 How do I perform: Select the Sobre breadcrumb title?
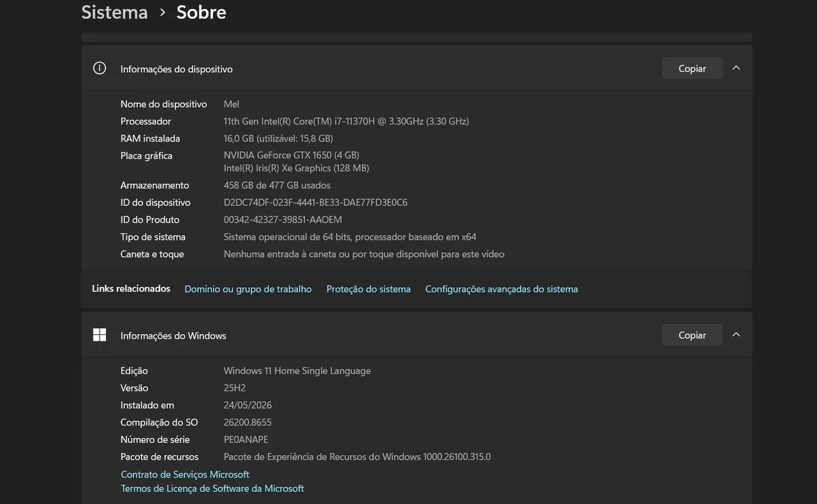pos(201,12)
